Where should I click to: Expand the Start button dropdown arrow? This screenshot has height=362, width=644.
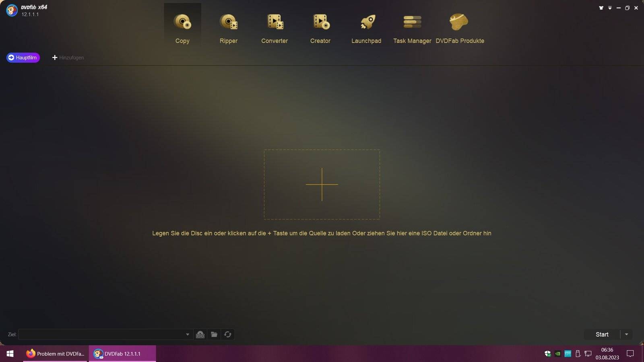pos(626,334)
